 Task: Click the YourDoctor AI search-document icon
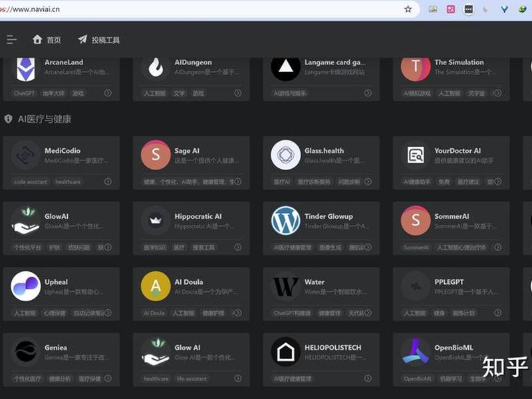[416, 155]
